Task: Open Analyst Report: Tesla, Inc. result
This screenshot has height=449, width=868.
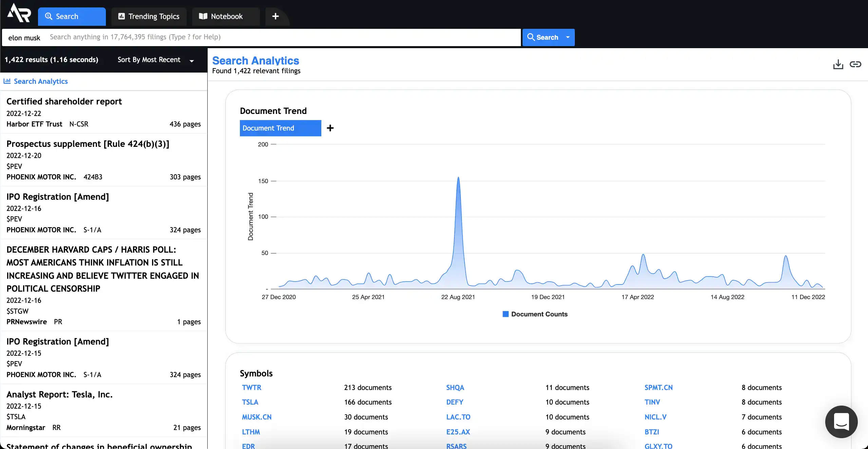Action: coord(103,411)
